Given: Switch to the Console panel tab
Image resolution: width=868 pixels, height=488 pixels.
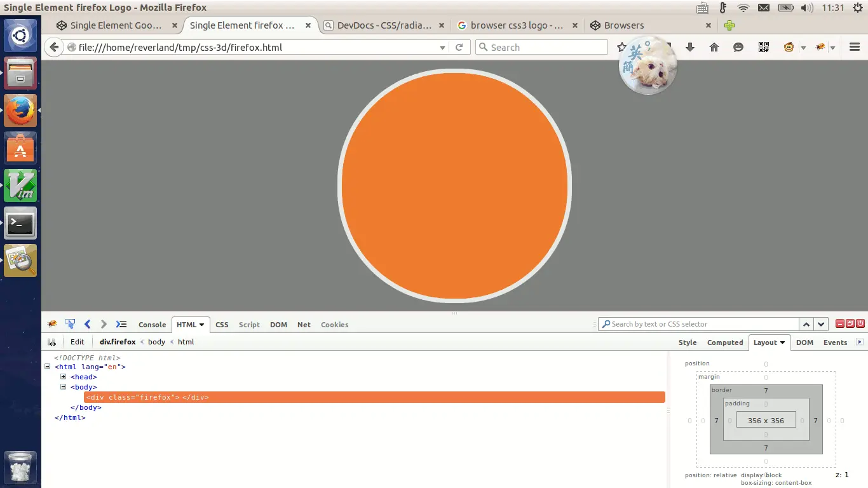Looking at the screenshot, I should click(x=153, y=325).
